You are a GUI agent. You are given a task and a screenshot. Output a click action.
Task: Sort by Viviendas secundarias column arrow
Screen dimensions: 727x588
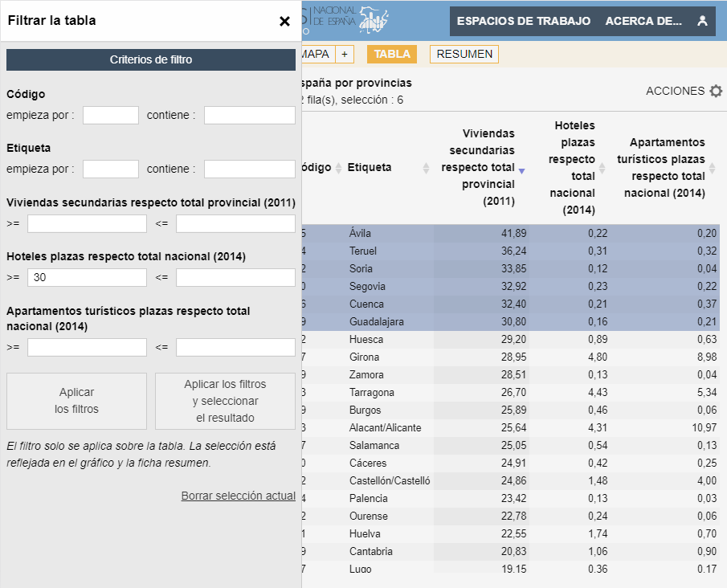pyautogui.click(x=521, y=171)
